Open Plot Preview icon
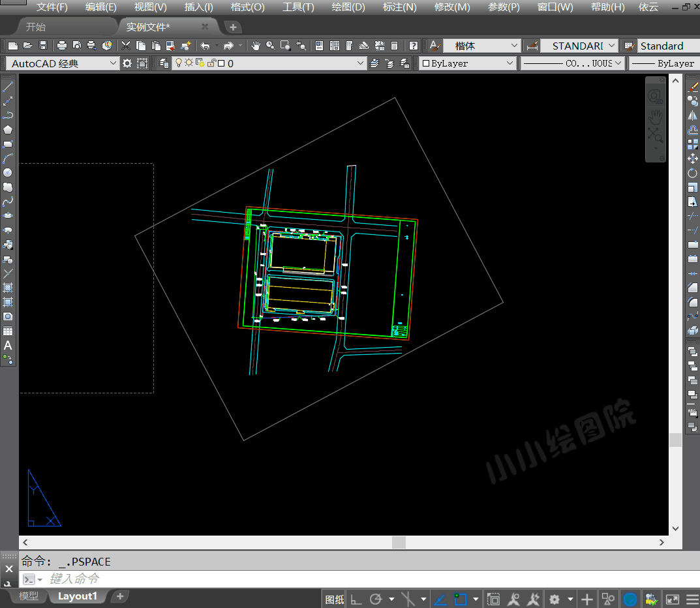This screenshot has width=700, height=608. pyautogui.click(x=77, y=46)
